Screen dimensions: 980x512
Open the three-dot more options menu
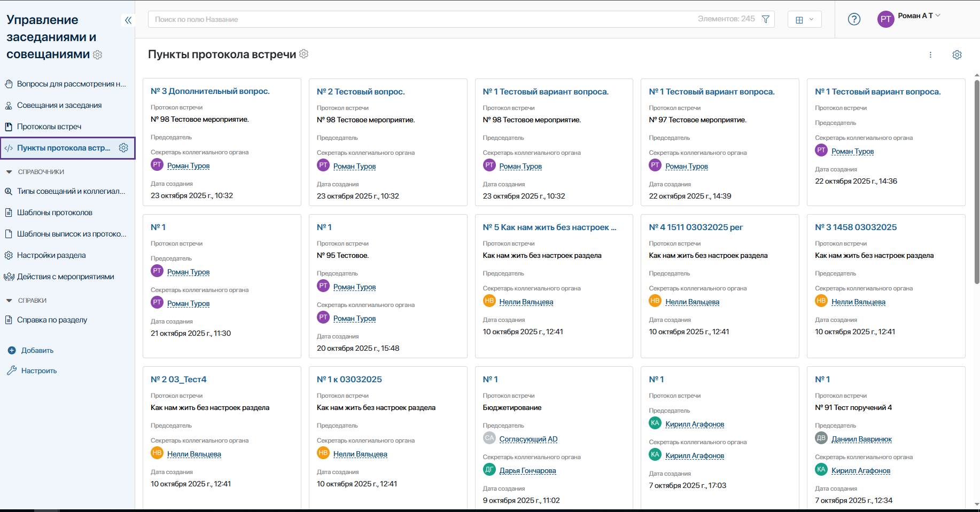click(x=930, y=55)
